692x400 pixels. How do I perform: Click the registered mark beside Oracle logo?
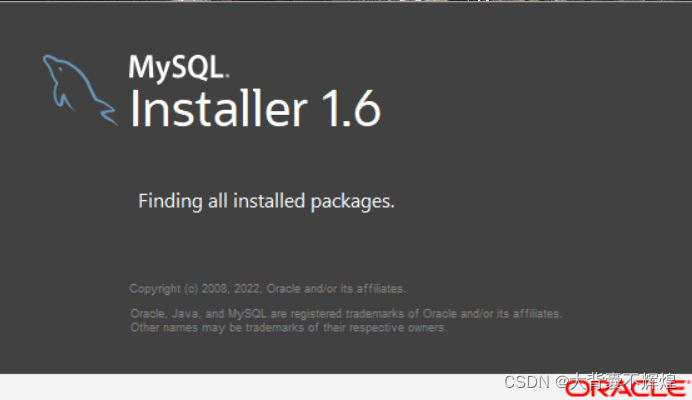point(689,382)
